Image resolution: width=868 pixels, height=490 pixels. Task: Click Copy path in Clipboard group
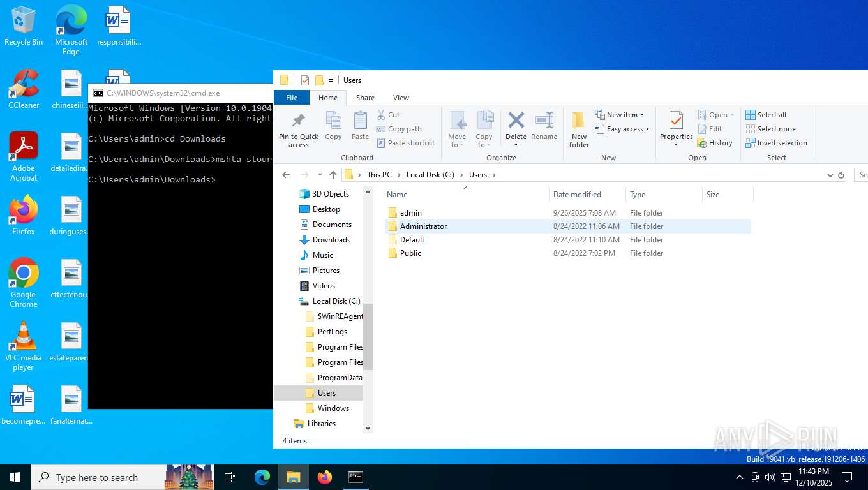pos(399,129)
